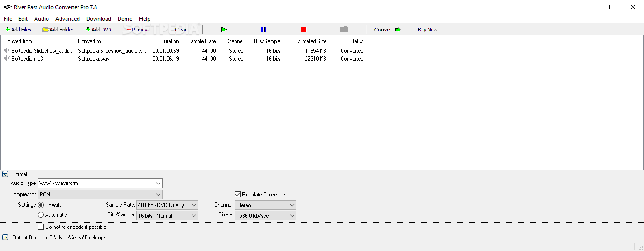Click the grayed movie clapper icon
This screenshot has width=644, height=251.
(x=343, y=30)
